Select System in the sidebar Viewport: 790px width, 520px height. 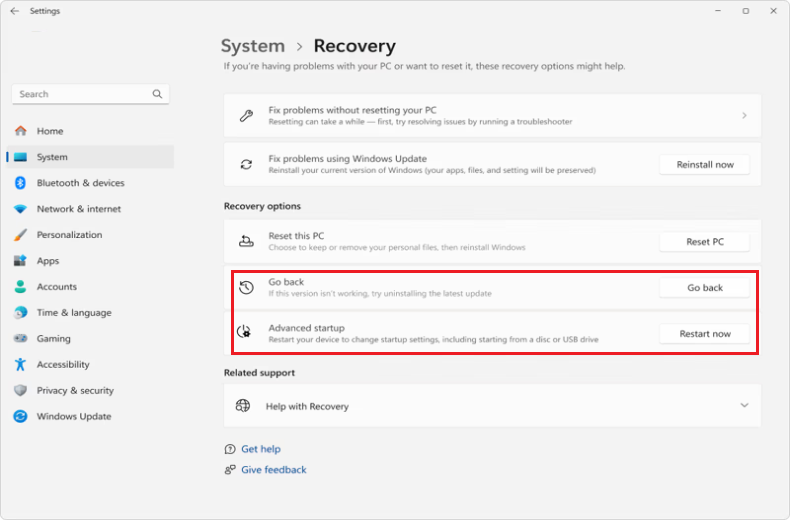click(x=91, y=157)
